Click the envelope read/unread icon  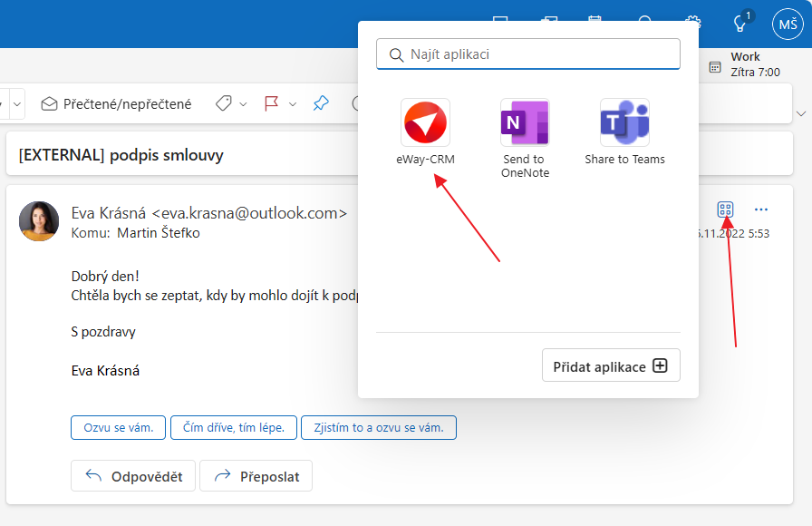click(49, 103)
